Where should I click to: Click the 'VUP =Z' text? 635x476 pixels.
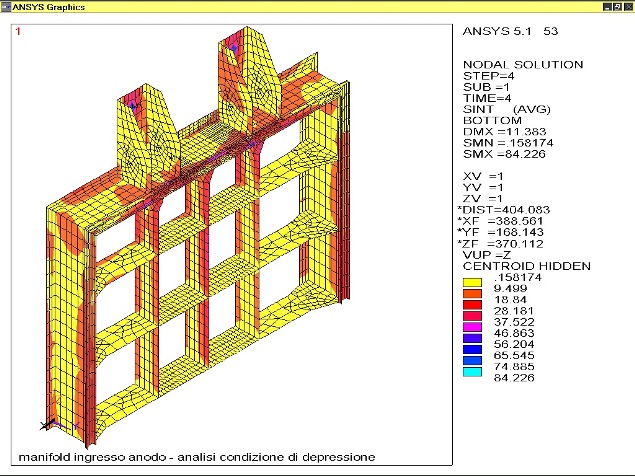pyautogui.click(x=487, y=255)
